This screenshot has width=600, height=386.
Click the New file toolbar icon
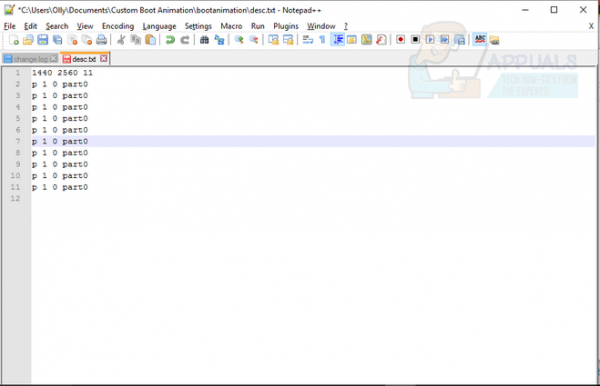click(13, 40)
